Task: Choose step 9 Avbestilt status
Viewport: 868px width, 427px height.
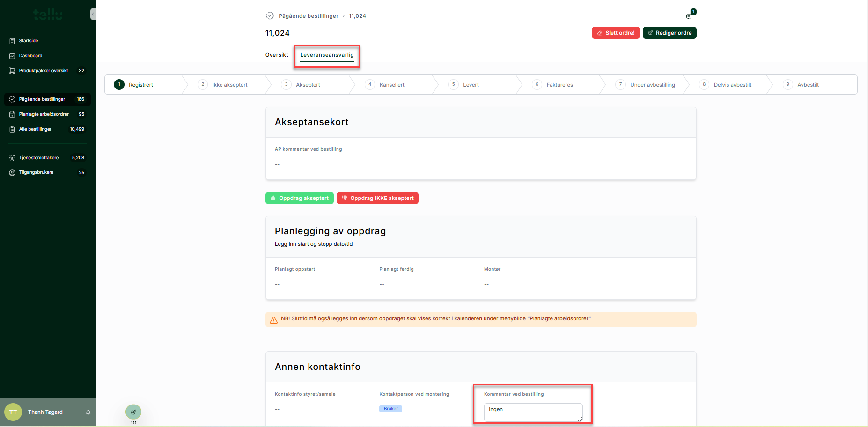Action: (x=808, y=85)
